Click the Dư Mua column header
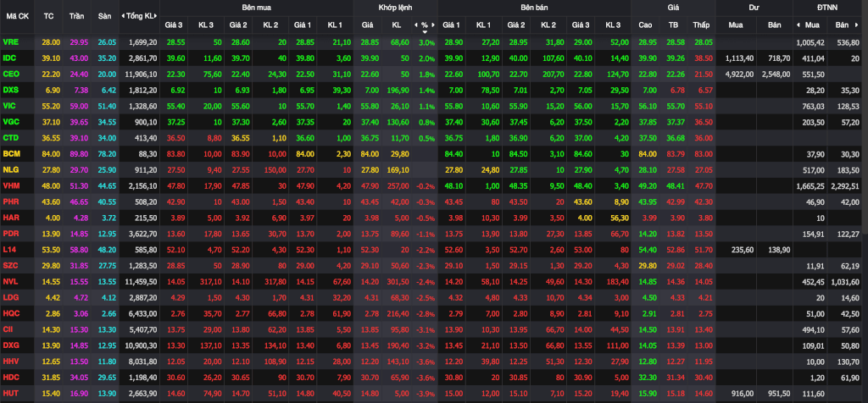 736,25
